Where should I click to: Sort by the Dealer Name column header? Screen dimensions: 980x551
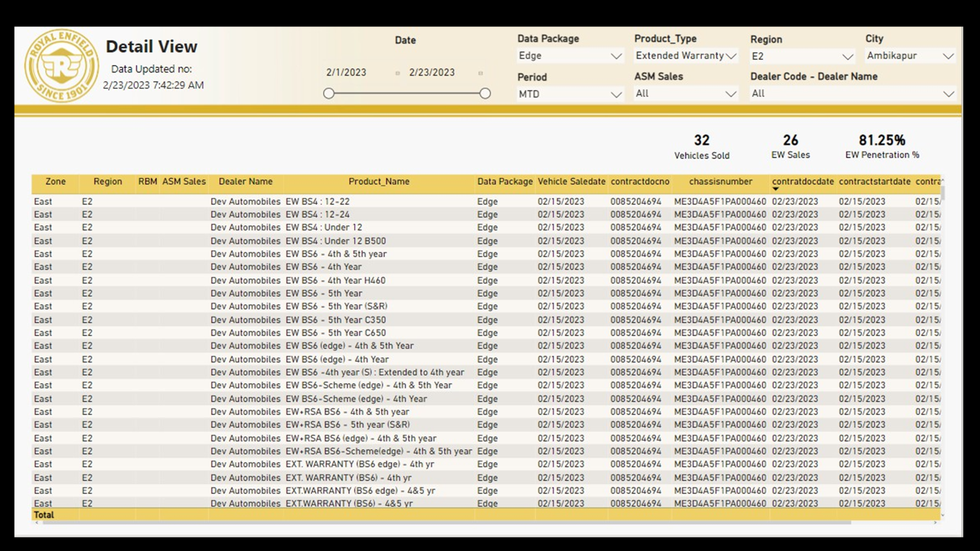pyautogui.click(x=246, y=182)
